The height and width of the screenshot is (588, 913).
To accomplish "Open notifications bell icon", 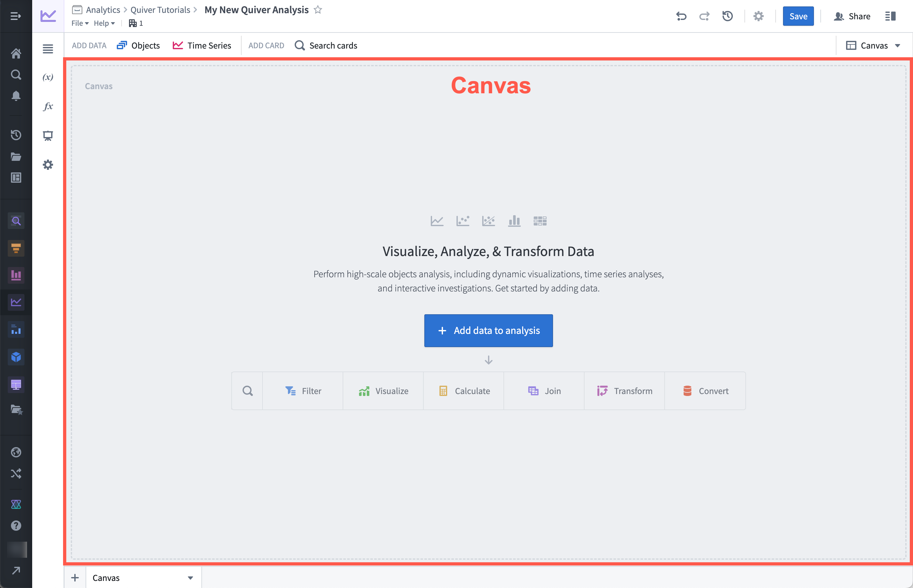I will click(16, 96).
